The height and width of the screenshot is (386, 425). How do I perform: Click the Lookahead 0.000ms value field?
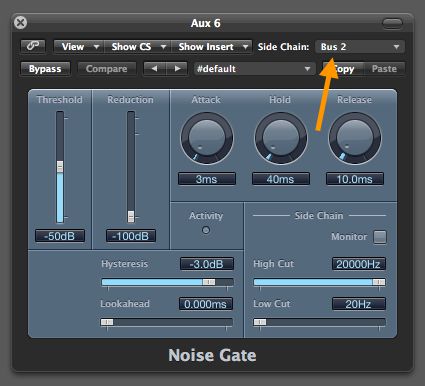coord(206,304)
